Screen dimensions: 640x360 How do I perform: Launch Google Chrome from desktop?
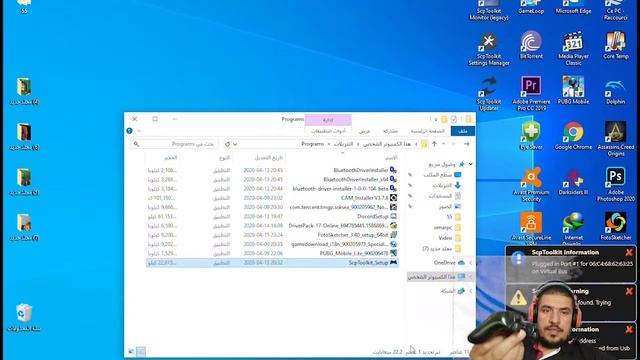pyautogui.click(x=573, y=136)
